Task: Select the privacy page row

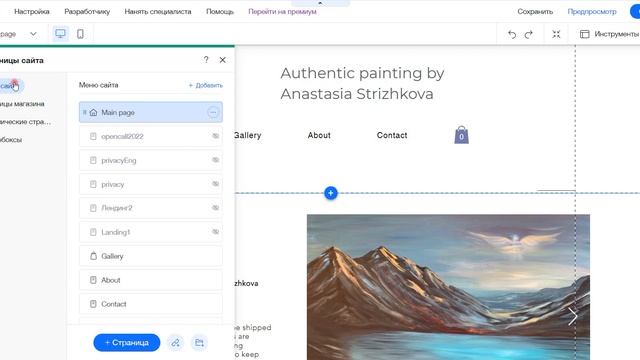Action: 151,184
